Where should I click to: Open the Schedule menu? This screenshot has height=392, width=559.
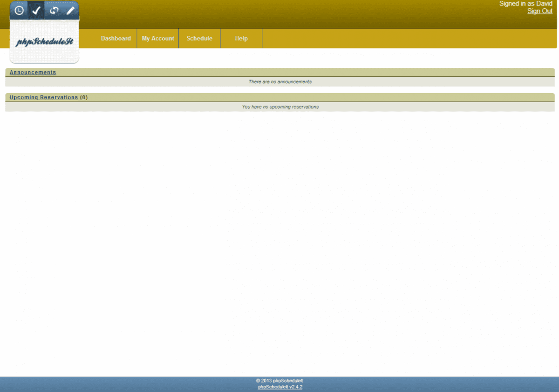[x=199, y=39]
